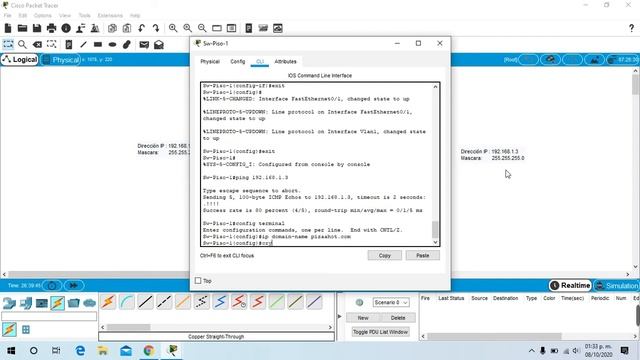This screenshot has width=640, height=360.
Task: Choose the Connections category with lightning
Action: [58, 303]
